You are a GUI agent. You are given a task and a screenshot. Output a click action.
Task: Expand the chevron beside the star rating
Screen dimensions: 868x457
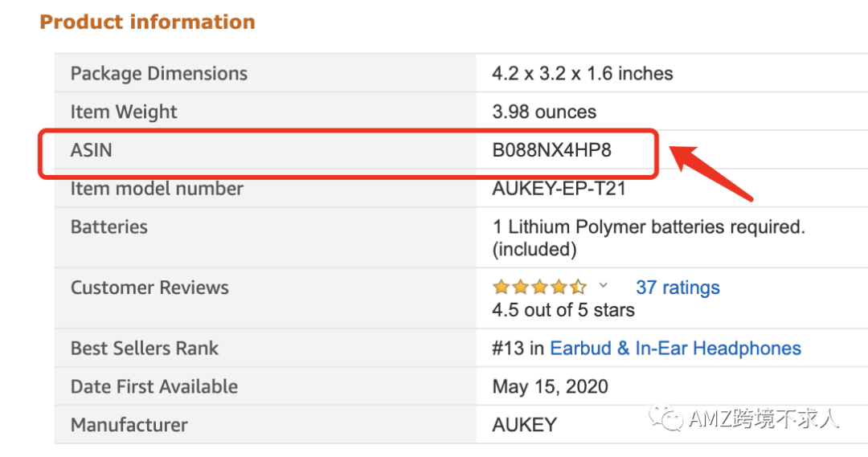coord(604,286)
